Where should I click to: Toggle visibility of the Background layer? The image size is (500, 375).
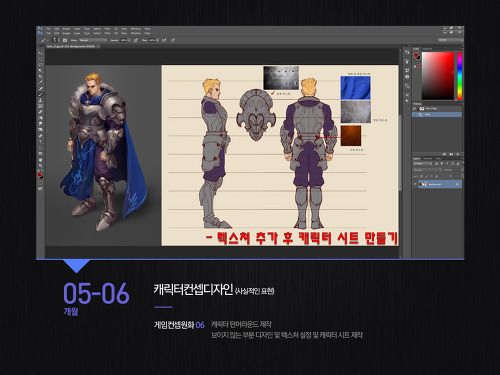pos(415,184)
